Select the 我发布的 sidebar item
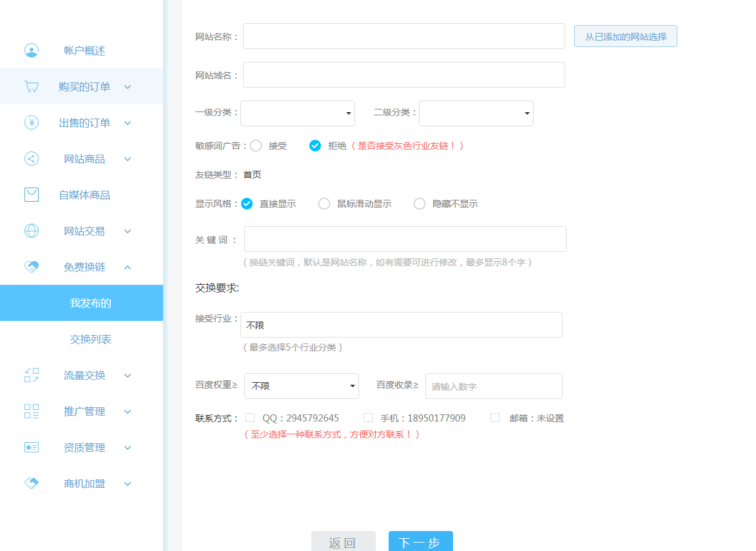The width and height of the screenshot is (756, 551). click(90, 303)
